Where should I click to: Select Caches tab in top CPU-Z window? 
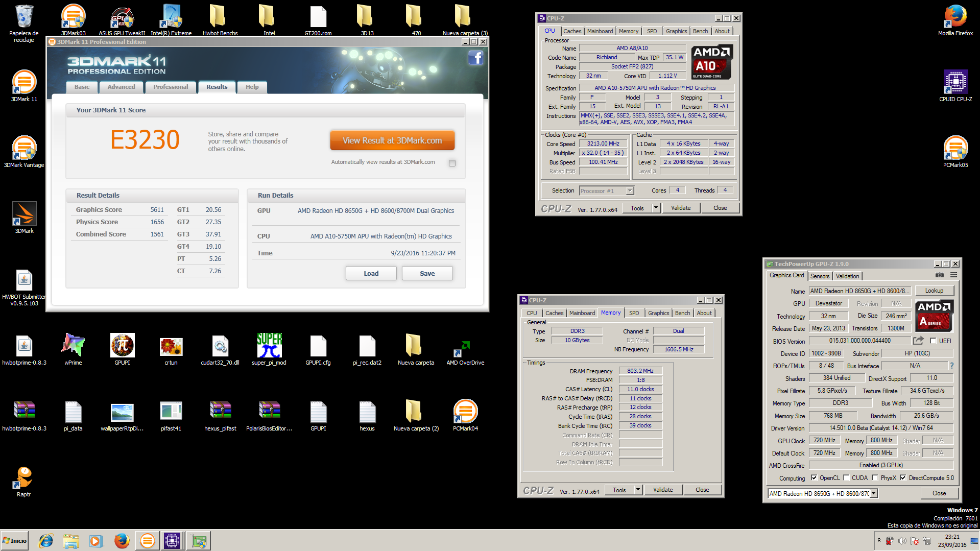coord(572,31)
